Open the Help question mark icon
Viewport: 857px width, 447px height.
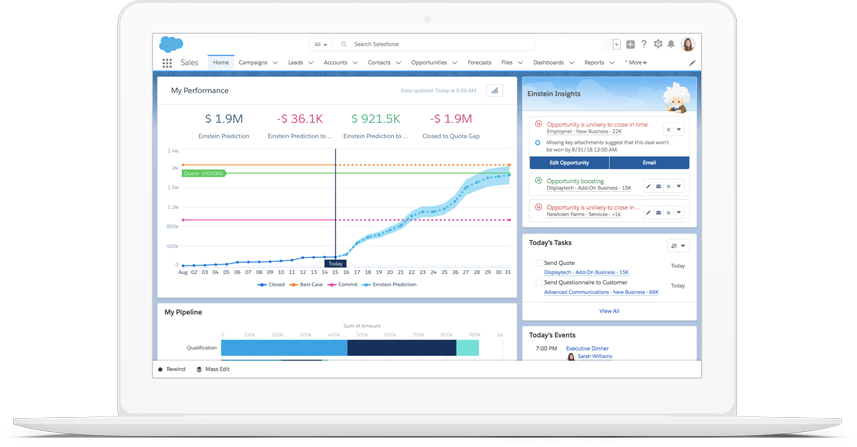644,44
